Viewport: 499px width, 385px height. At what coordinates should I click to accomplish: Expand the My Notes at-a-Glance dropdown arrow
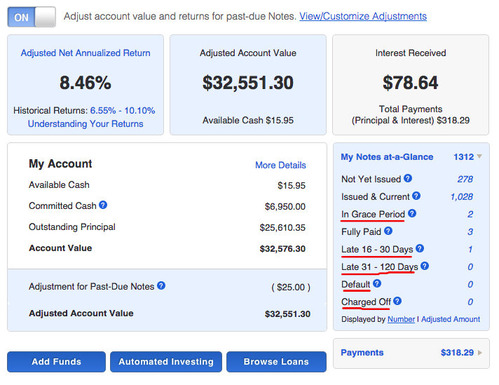tap(479, 156)
